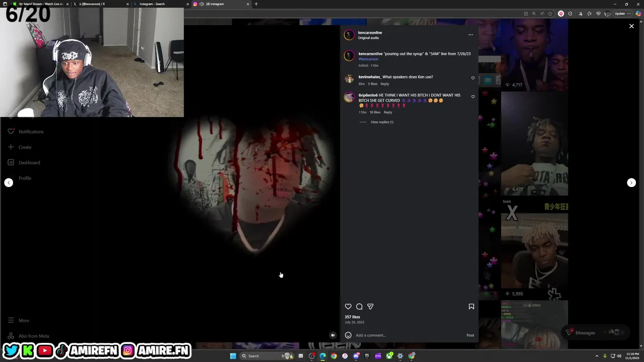Open Instagram Notifications in sidebar
The width and height of the screenshot is (644, 362).
coord(26,132)
